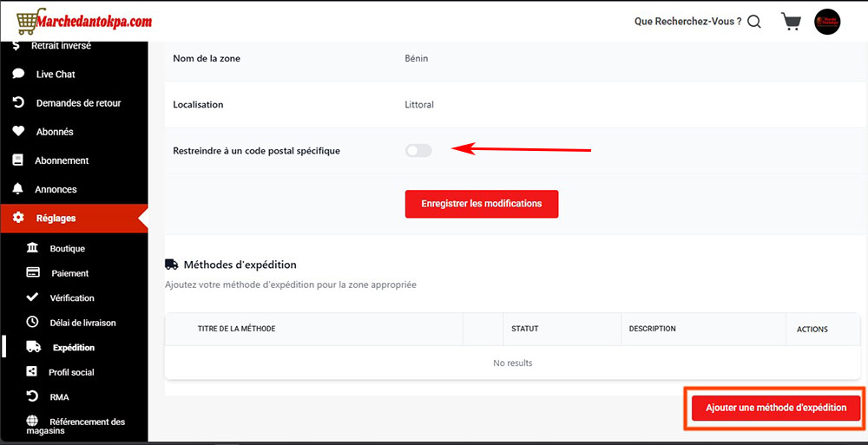Image resolution: width=868 pixels, height=445 pixels.
Task: Click the search magnifier icon
Action: point(754,22)
